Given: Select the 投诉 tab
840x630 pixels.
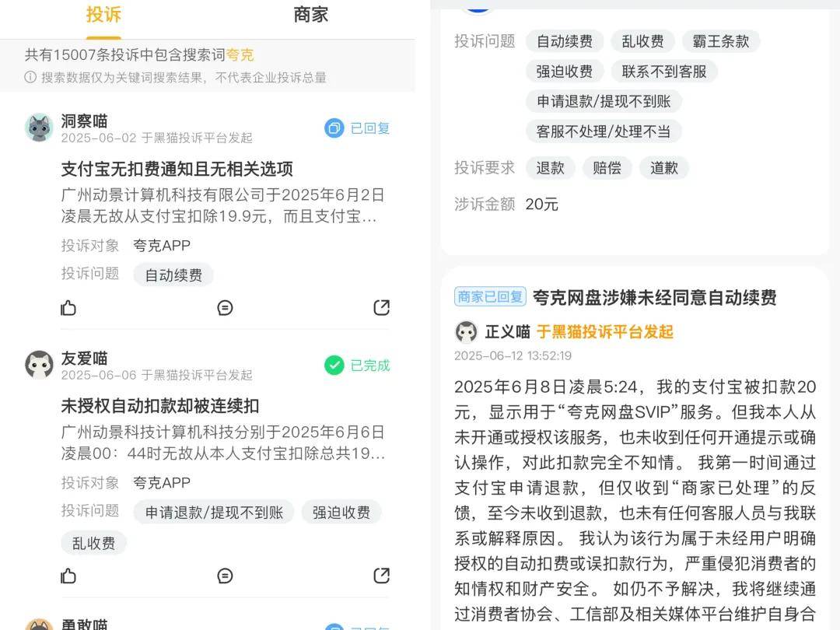Looking at the screenshot, I should point(103,15).
